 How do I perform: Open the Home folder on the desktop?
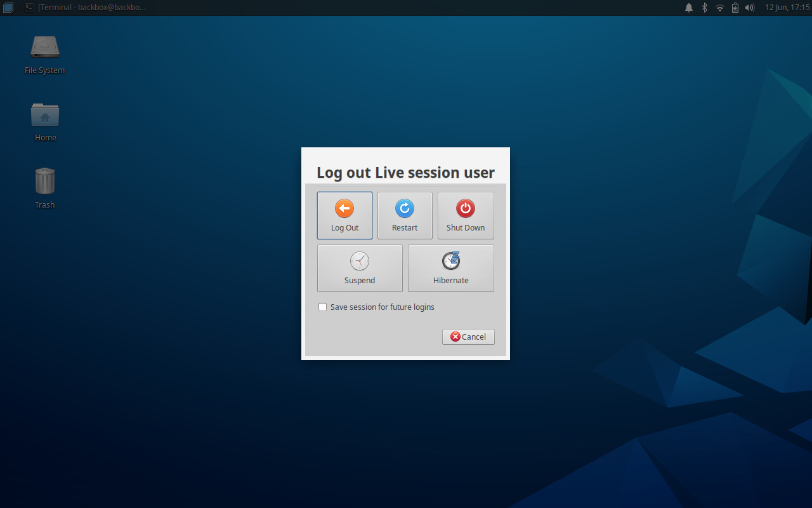(44, 116)
